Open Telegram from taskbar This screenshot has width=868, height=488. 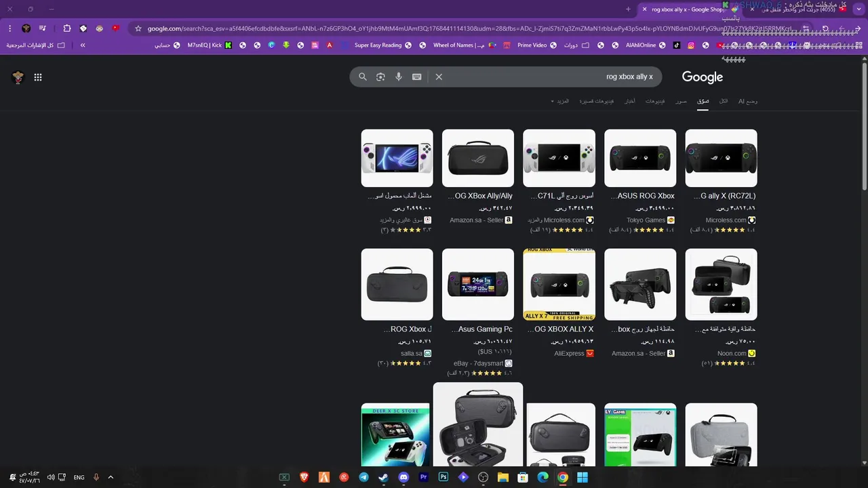pyautogui.click(x=363, y=477)
